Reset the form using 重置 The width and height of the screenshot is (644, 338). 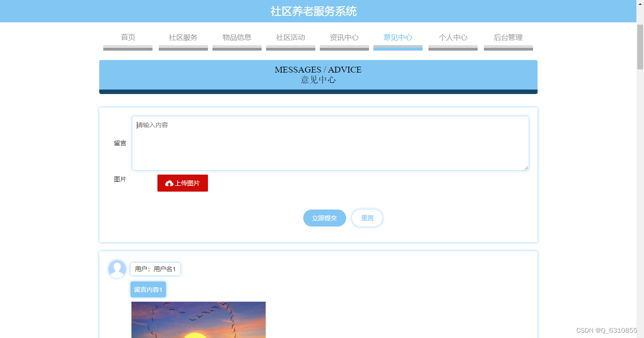pyautogui.click(x=367, y=218)
